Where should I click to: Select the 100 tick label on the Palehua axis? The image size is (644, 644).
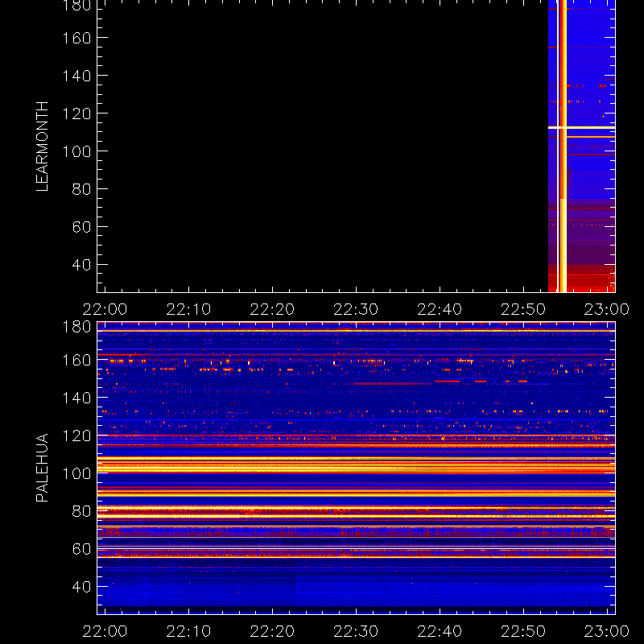click(76, 473)
